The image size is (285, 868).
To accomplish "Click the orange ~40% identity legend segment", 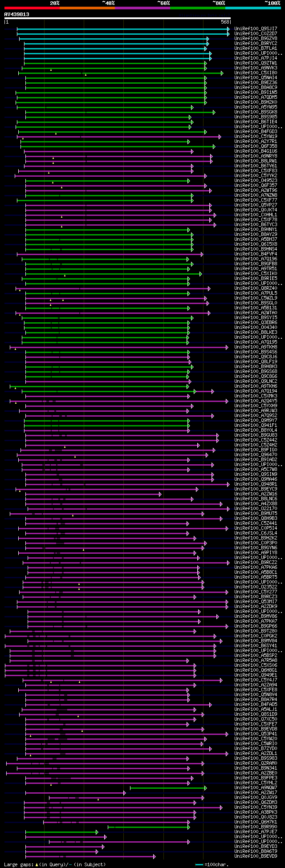I will (87, 8).
